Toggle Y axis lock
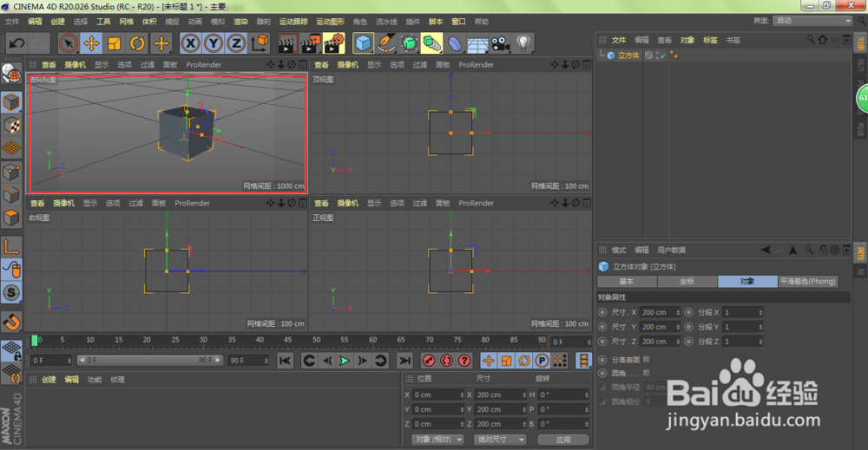The image size is (868, 450). coord(214,43)
